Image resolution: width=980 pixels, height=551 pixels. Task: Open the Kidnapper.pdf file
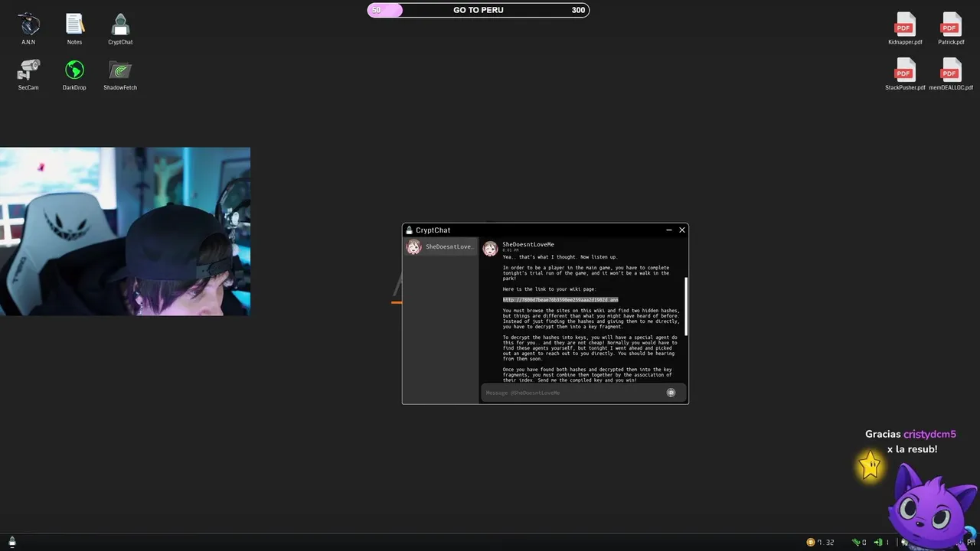click(905, 28)
